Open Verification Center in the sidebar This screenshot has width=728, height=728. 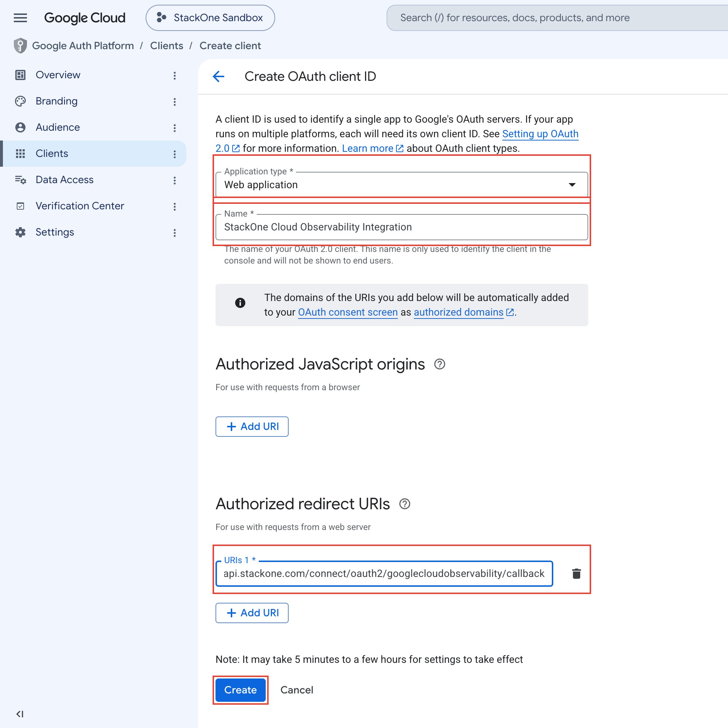click(93, 206)
